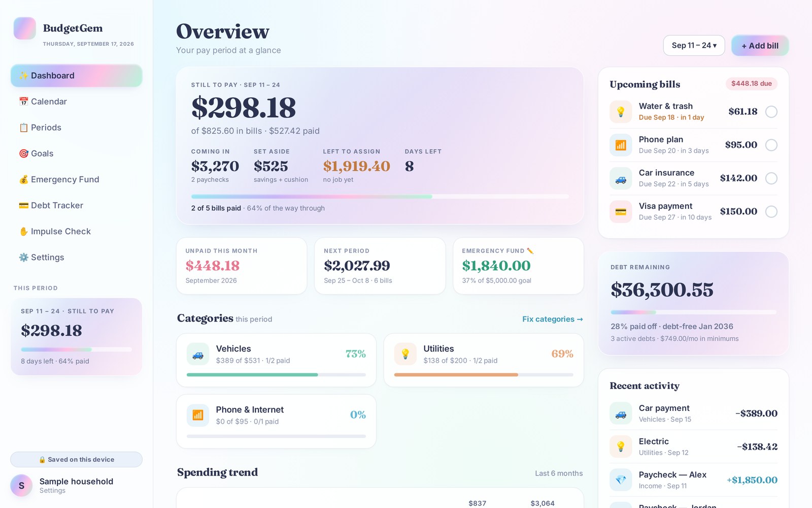Open the Sep 11 – 24 period dropdown

point(694,45)
